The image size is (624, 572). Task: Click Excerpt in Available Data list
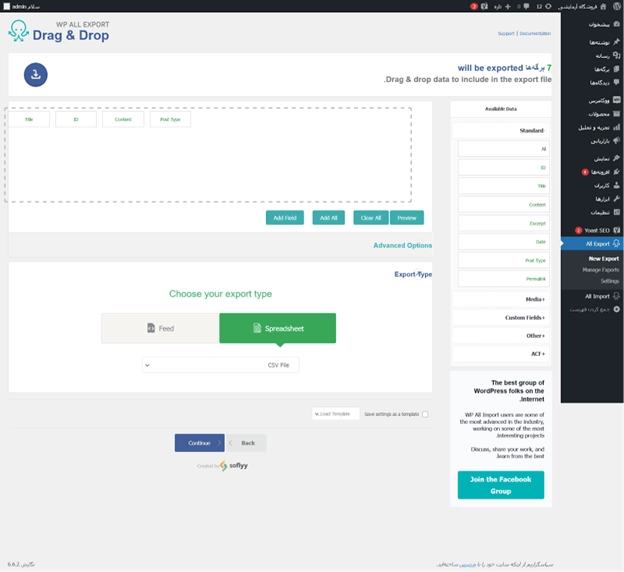point(504,223)
